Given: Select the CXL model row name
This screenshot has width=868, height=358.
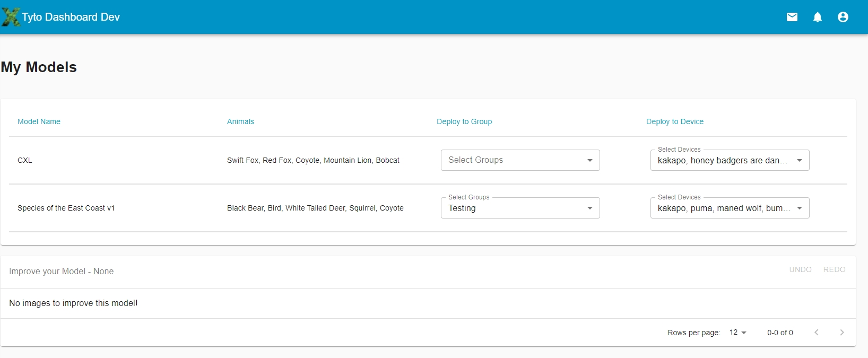Looking at the screenshot, I should point(25,160).
